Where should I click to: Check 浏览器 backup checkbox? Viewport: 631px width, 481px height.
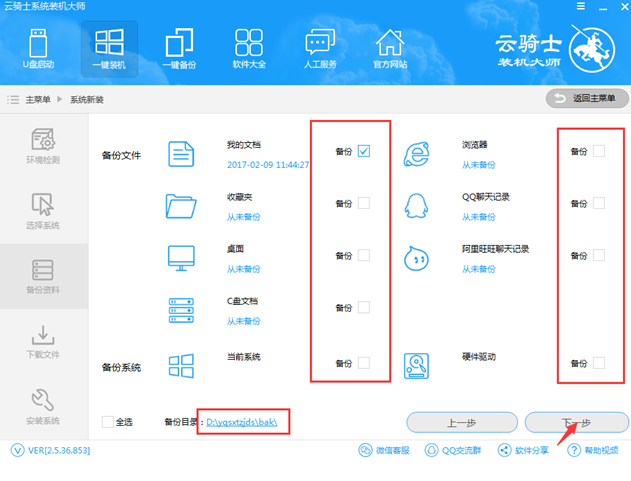click(x=599, y=151)
